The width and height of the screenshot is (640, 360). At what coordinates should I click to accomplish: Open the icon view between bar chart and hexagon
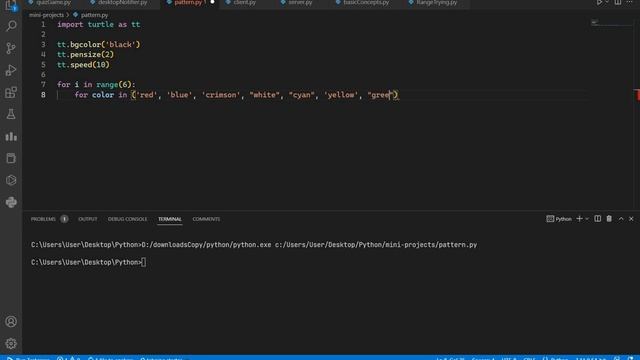coord(11,158)
